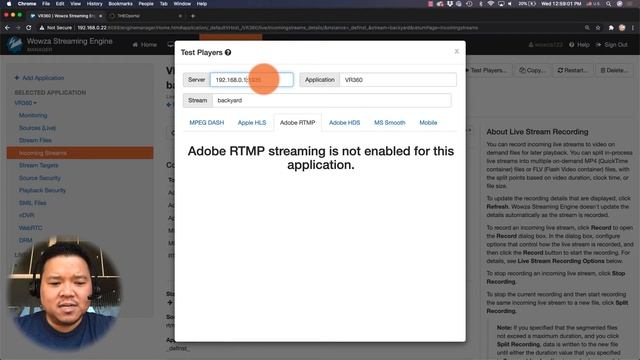Viewport: 640px width, 360px height.
Task: Open Monitoring in the sidebar
Action: (33, 115)
